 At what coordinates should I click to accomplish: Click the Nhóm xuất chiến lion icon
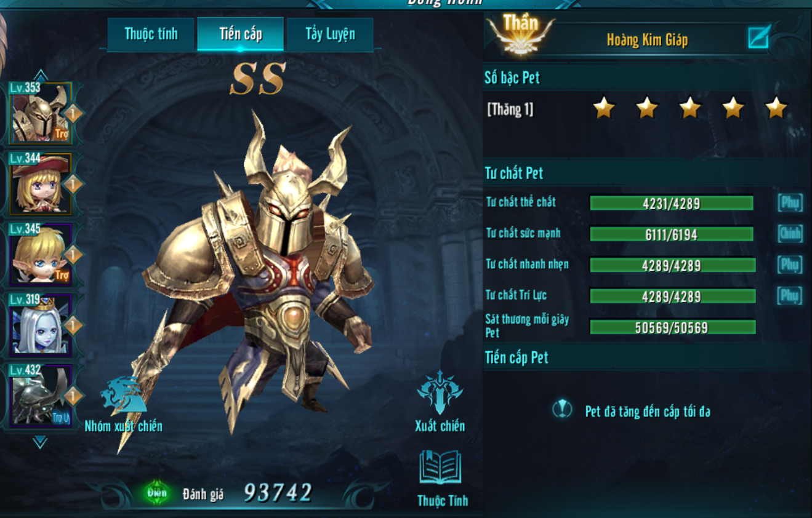pos(124,395)
